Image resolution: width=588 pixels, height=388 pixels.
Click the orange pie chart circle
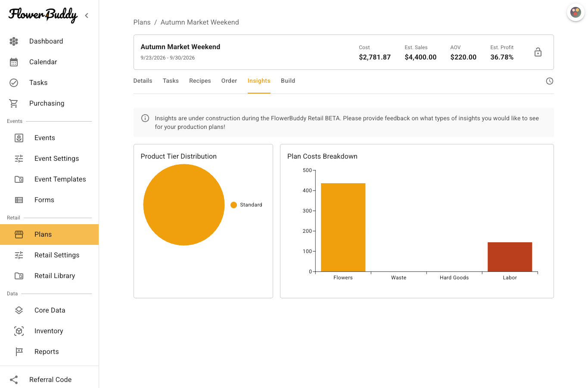coord(184,205)
